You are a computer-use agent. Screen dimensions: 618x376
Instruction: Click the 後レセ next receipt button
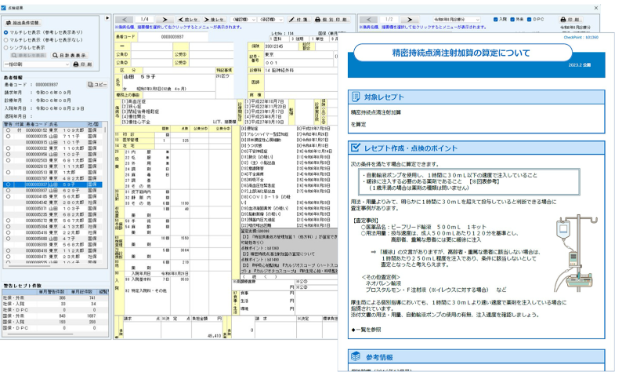(214, 19)
